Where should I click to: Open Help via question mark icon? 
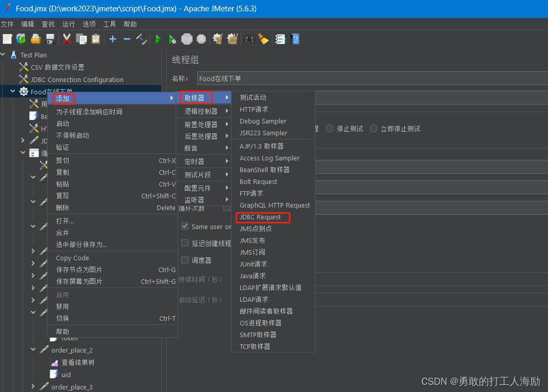coord(295,39)
